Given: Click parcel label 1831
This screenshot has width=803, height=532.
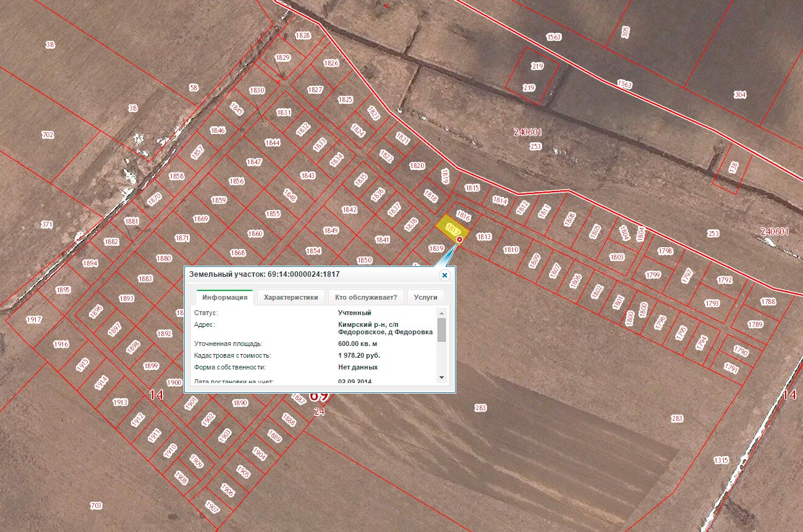Looking at the screenshot, I should click(284, 112).
